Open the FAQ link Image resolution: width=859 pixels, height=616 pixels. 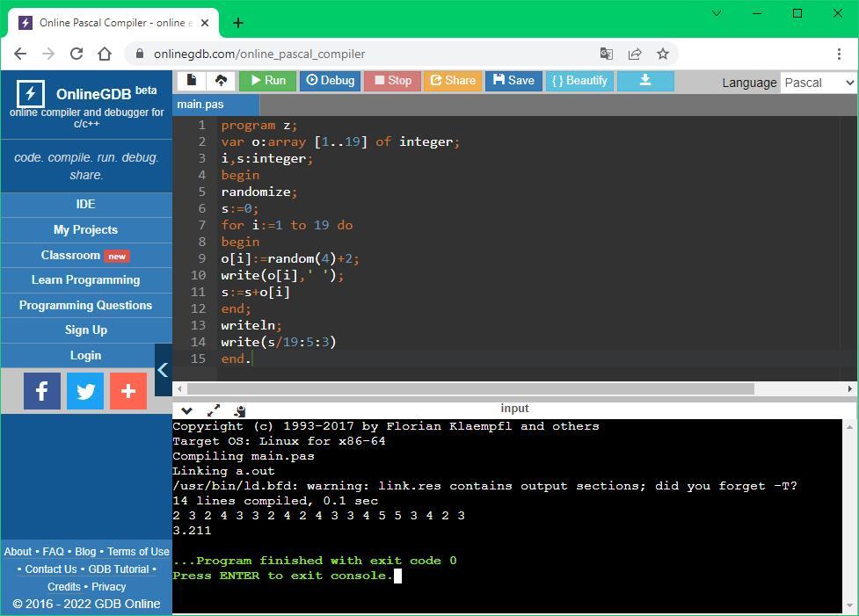(x=53, y=552)
